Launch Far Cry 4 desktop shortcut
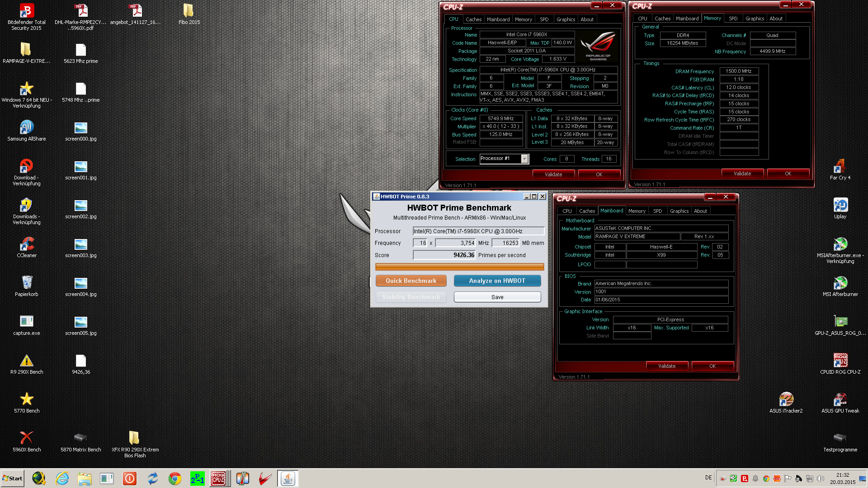Screen dimensions: 868x488 click(x=840, y=169)
